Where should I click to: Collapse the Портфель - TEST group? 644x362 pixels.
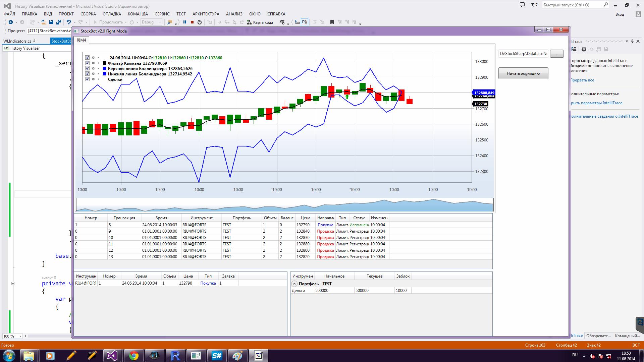pyautogui.click(x=294, y=284)
